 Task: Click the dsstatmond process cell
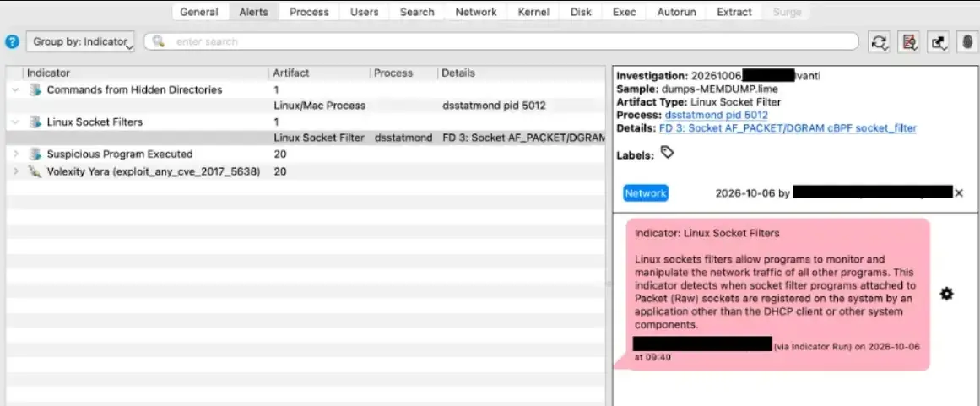point(403,138)
